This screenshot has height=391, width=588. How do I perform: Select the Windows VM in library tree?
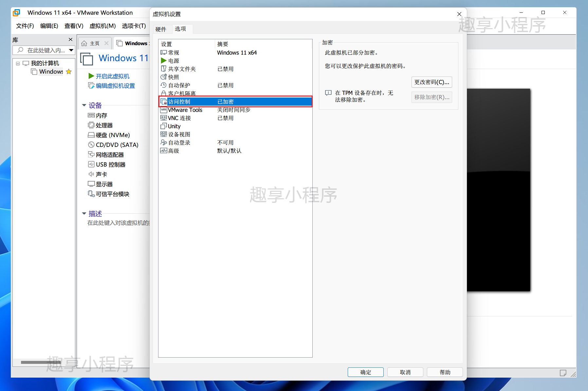point(51,72)
